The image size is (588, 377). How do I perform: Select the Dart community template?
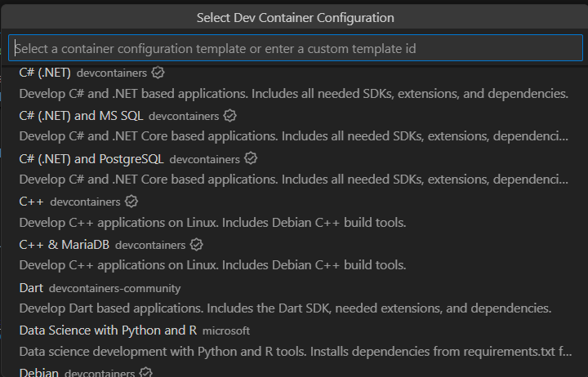[31, 287]
